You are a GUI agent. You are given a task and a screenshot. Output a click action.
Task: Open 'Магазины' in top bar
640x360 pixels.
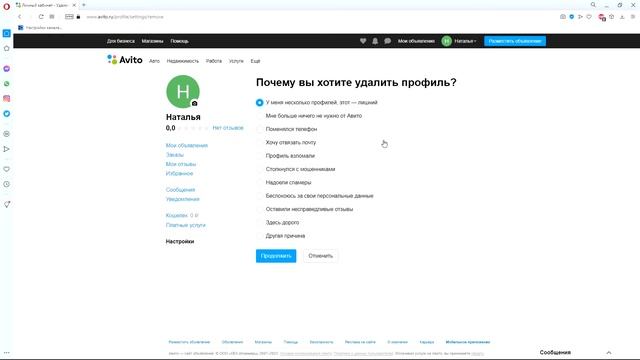(152, 41)
